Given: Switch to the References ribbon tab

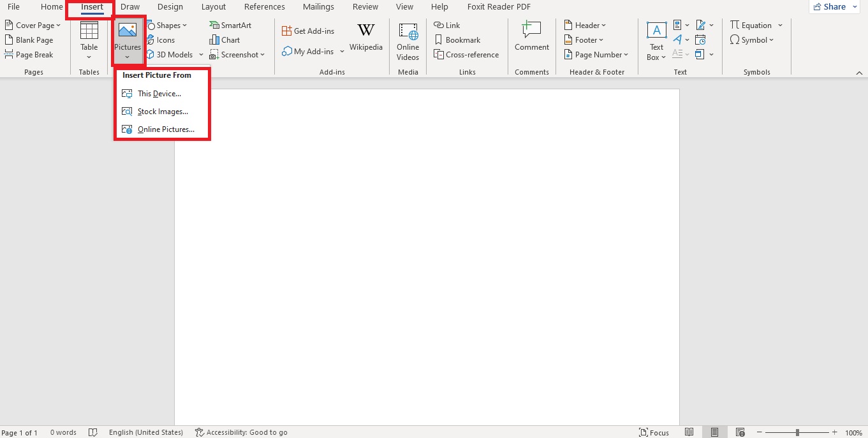Looking at the screenshot, I should (264, 7).
